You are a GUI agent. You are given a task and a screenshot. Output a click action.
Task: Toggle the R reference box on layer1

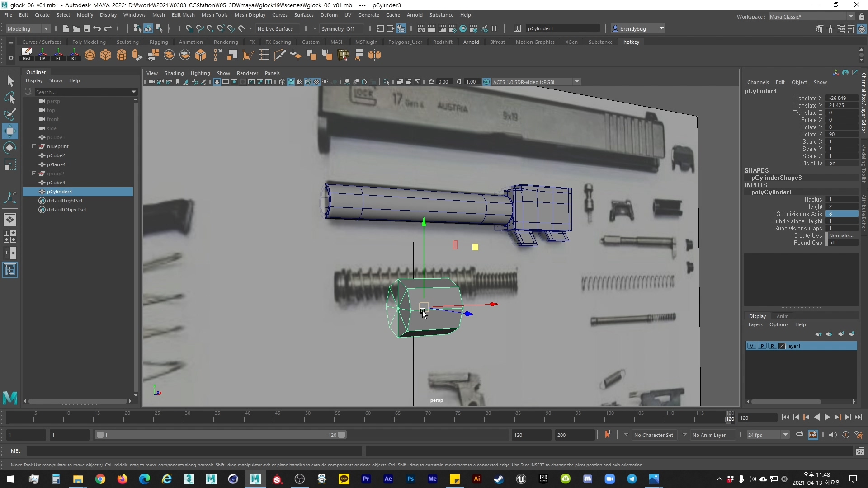(772, 346)
